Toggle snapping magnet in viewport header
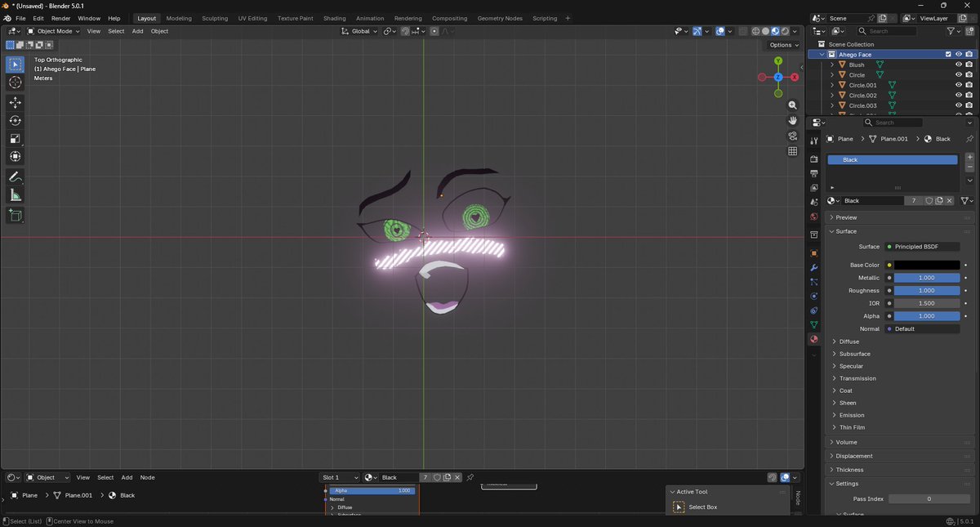Viewport: 980px width, 527px height. (404, 31)
